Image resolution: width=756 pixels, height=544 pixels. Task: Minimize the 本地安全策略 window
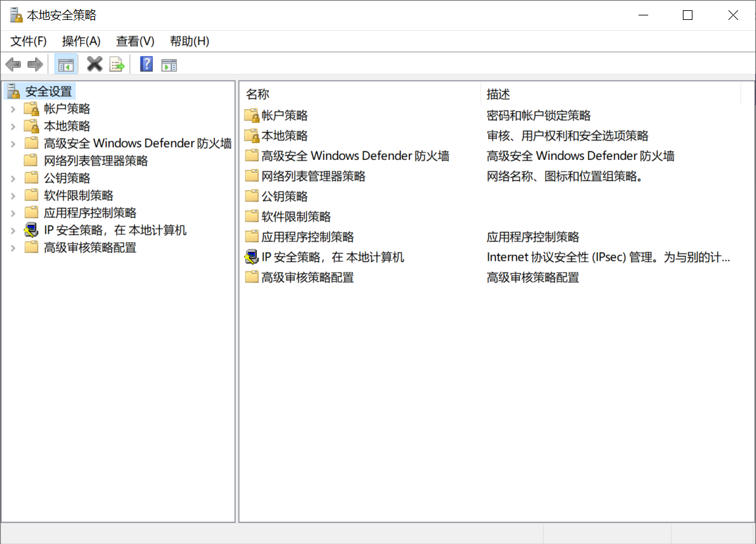click(x=643, y=15)
